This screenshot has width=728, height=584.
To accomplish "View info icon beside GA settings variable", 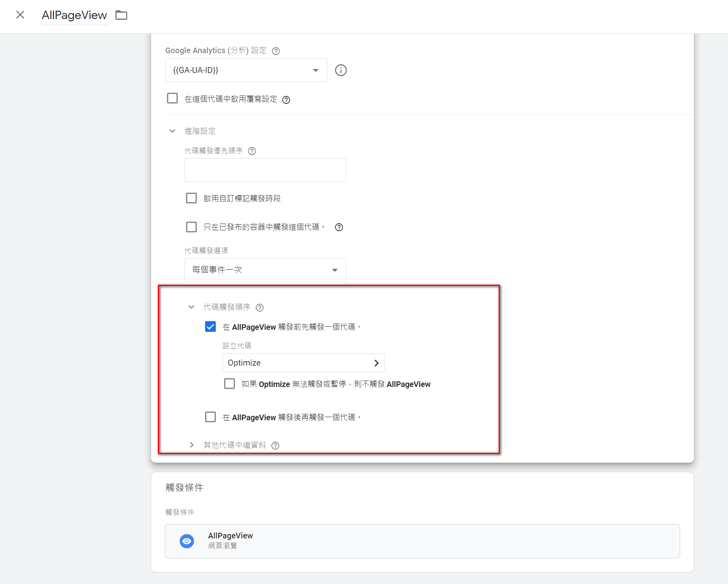I will (341, 70).
